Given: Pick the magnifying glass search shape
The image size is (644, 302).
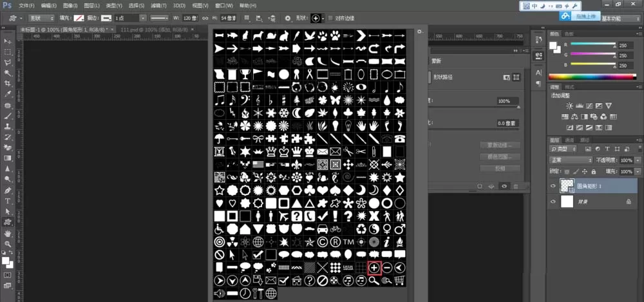Looking at the screenshot, I should (374, 281).
